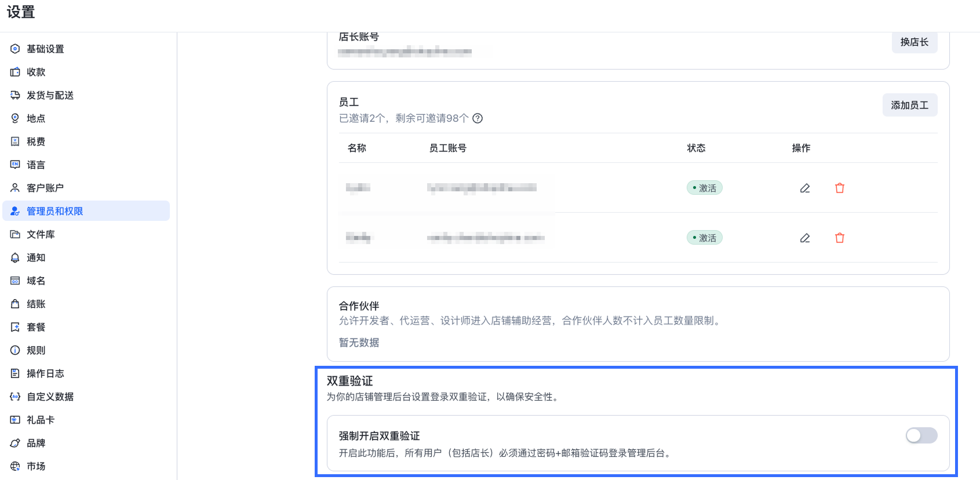Click the 礼品卡 gift card icon
Screen dimensions: 980x480
point(15,420)
